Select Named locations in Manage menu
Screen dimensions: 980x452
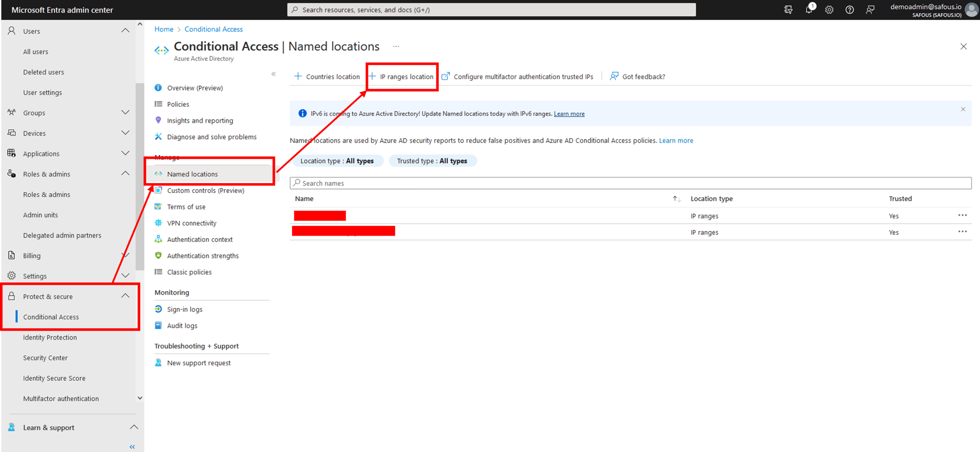[x=192, y=174]
